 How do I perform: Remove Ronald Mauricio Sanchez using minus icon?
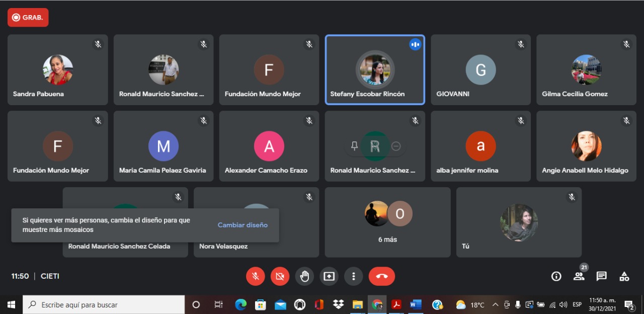click(396, 146)
